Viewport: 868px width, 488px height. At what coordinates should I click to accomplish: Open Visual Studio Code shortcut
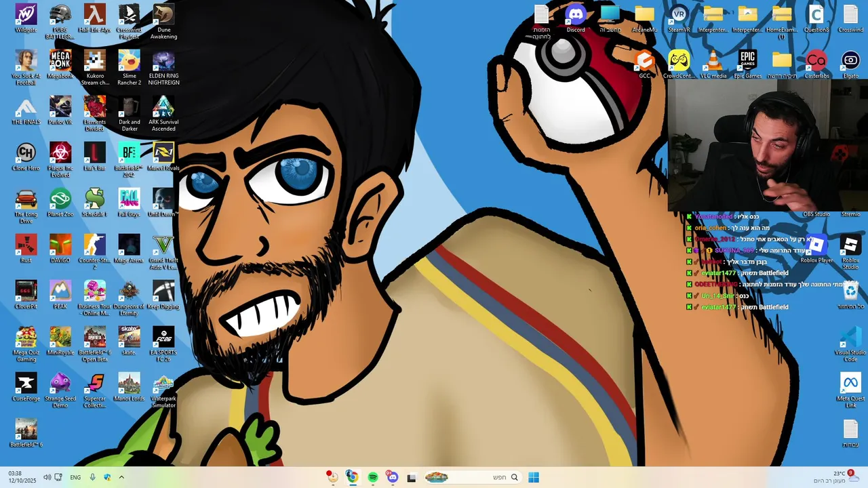point(850,344)
